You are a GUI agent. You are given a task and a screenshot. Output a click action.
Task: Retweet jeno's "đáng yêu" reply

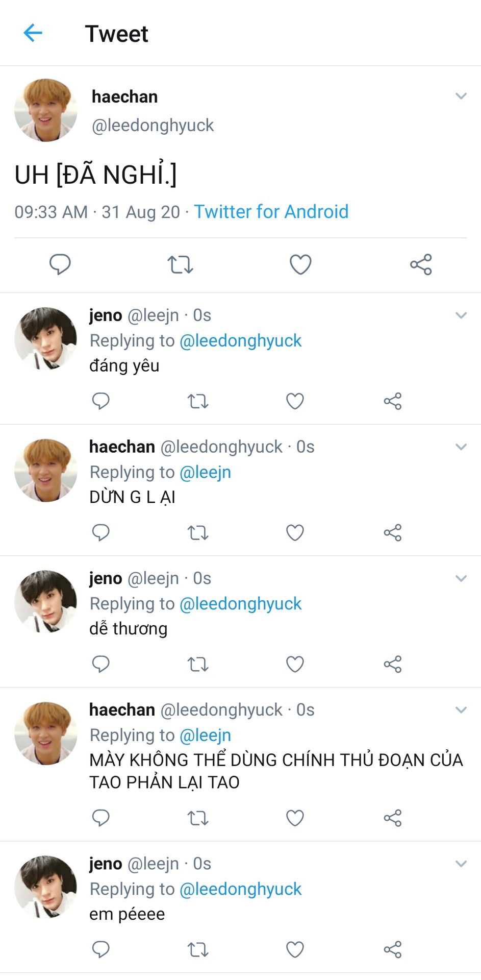[x=198, y=401]
